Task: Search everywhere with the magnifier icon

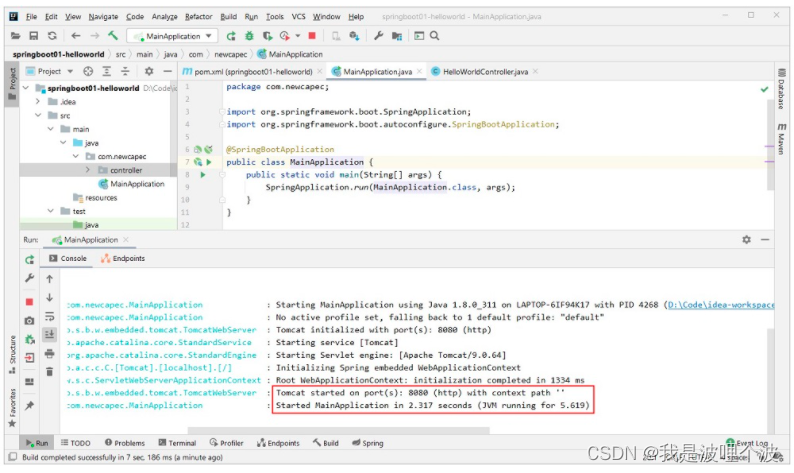Action: 434,36
